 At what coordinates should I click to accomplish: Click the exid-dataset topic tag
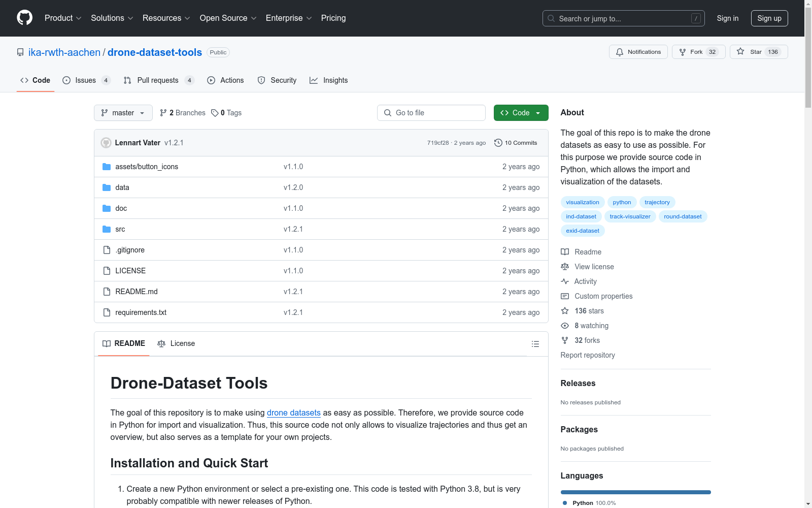point(583,231)
